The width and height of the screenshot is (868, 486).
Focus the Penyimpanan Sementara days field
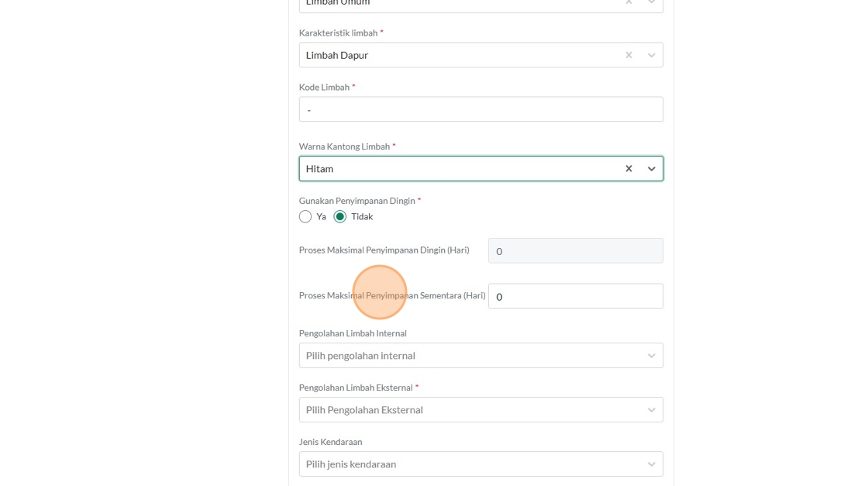click(575, 296)
